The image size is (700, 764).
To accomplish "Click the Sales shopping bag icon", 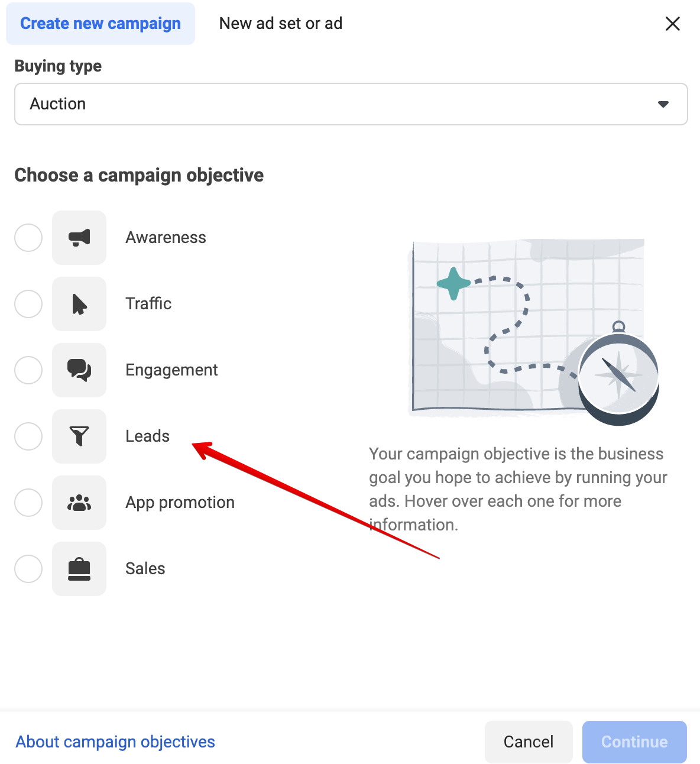I will (x=79, y=569).
